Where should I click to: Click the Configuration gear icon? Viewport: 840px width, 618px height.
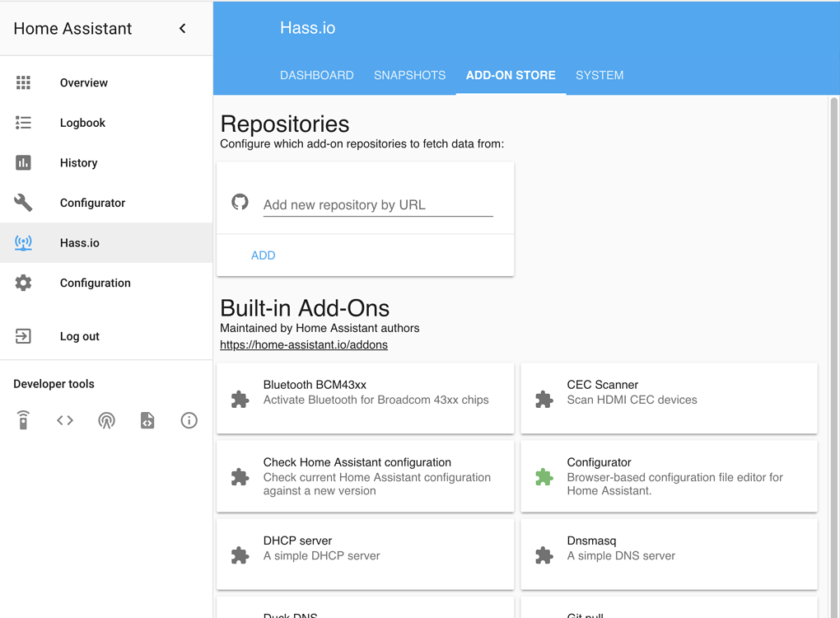click(23, 283)
